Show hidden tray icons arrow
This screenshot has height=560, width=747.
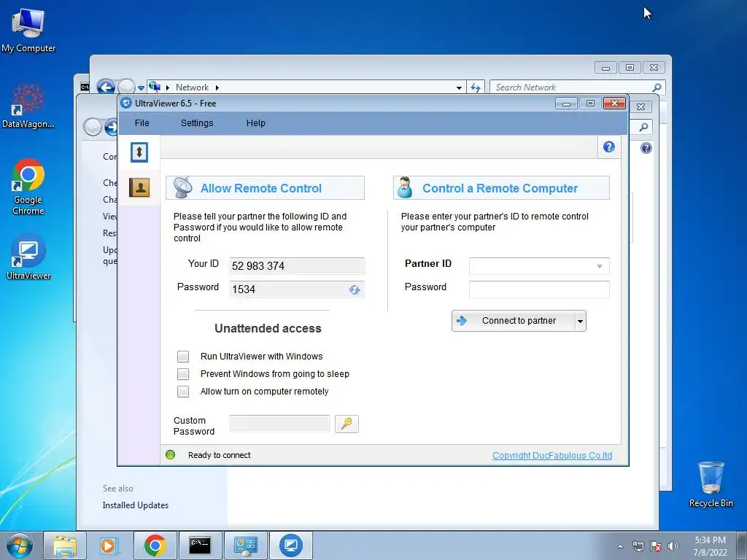(620, 546)
